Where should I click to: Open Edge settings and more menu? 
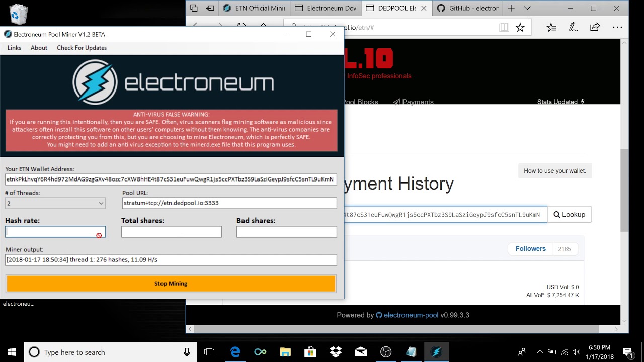[617, 27]
